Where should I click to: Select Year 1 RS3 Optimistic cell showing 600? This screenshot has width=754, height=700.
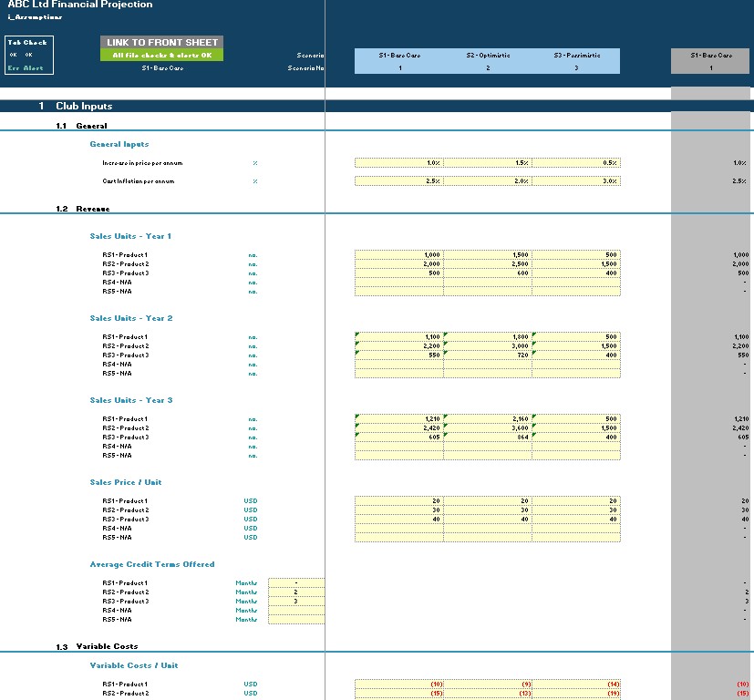tap(487, 273)
